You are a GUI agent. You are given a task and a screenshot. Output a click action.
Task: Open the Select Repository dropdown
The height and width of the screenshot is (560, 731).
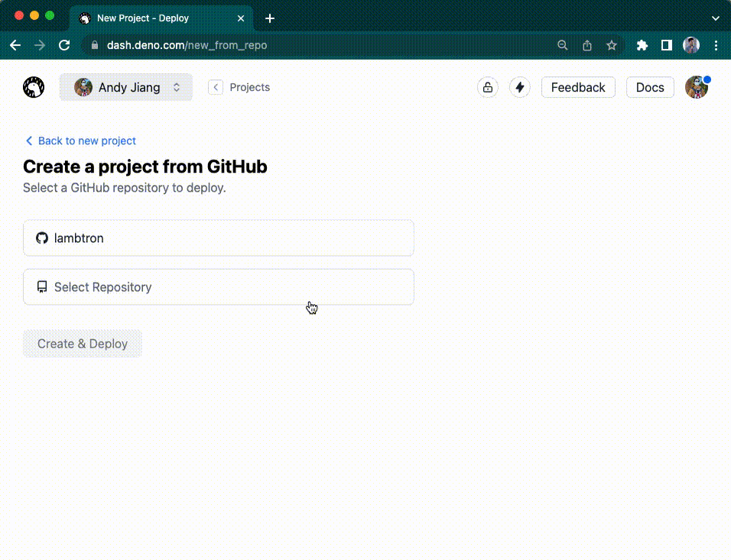click(219, 287)
